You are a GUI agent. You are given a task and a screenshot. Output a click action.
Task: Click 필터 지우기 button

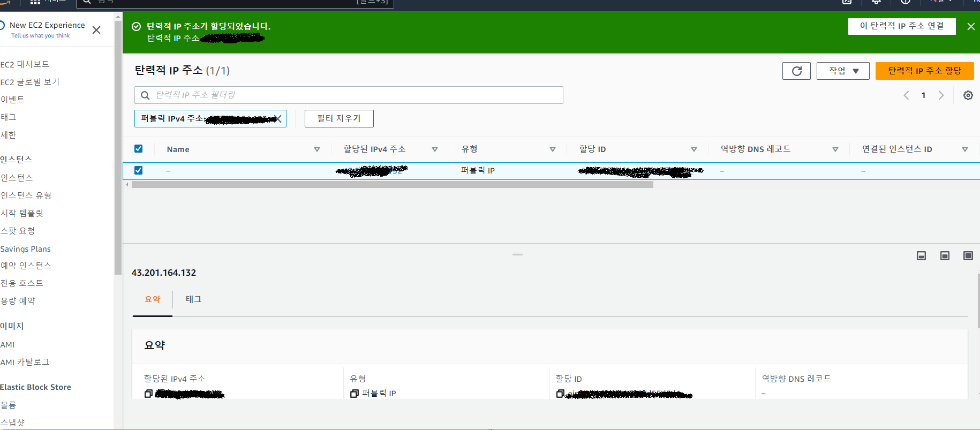click(x=339, y=118)
